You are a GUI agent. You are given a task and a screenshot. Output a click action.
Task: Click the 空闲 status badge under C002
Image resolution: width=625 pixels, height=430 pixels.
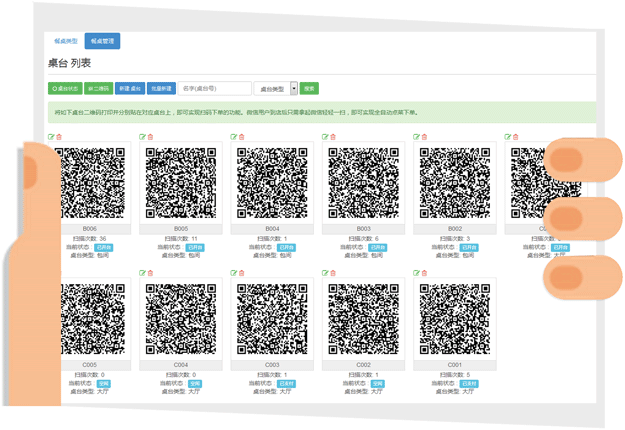coord(377,384)
